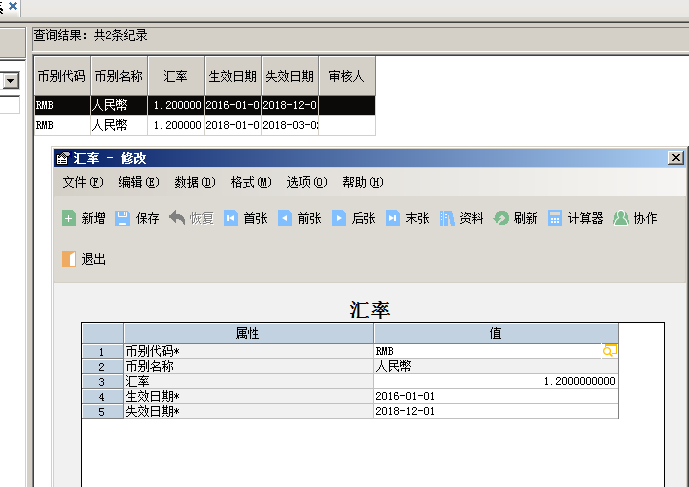This screenshot has height=487, width=689.
Task: Go to first record with 首张
Action: click(x=231, y=218)
